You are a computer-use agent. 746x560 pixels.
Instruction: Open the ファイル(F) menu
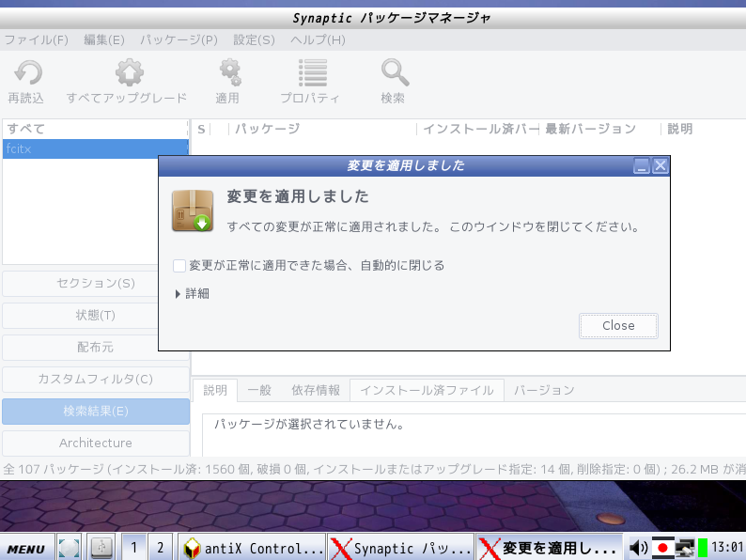click(36, 40)
